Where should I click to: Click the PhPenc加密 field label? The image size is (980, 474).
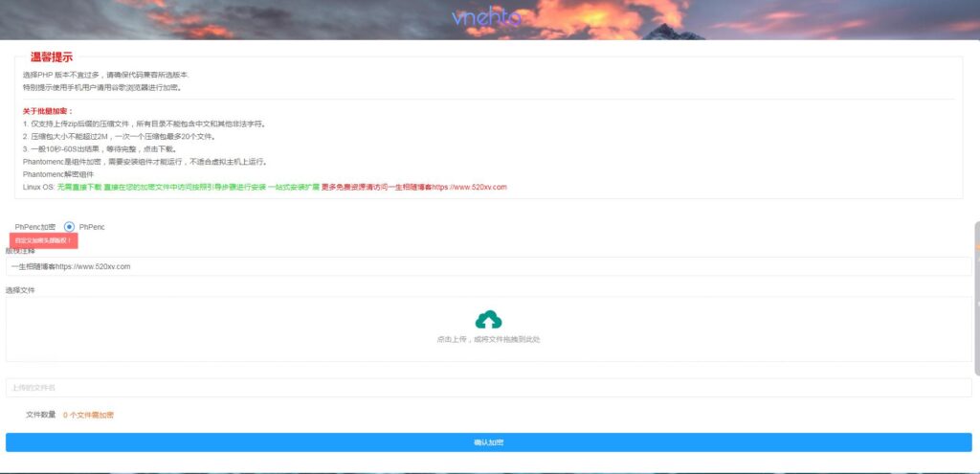(x=35, y=227)
